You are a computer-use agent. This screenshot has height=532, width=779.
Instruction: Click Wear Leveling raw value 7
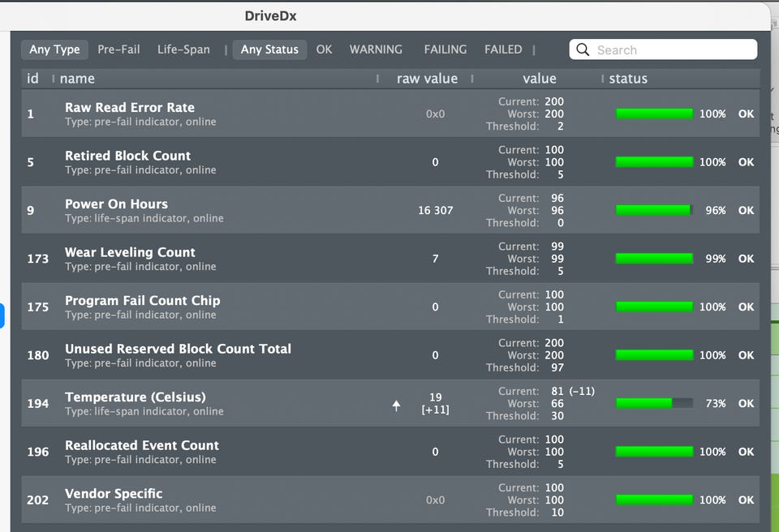435,259
